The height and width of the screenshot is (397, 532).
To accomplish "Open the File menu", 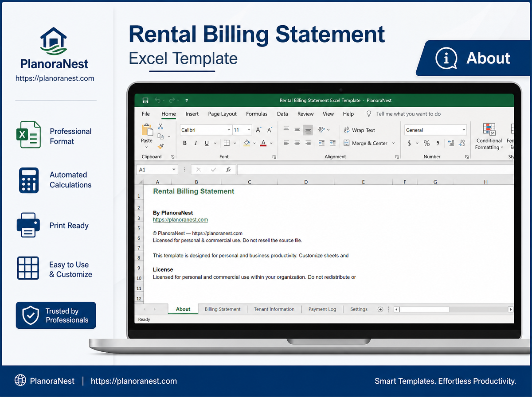I will (146, 114).
